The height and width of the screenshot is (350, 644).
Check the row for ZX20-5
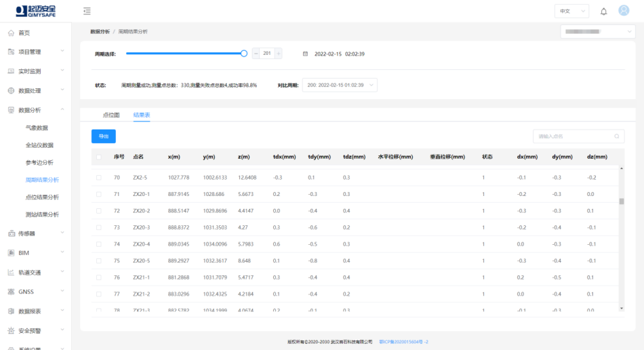pyautogui.click(x=98, y=261)
